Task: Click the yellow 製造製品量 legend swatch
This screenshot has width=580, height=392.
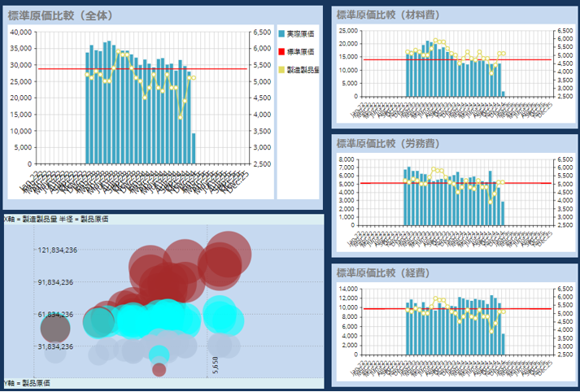Action: click(281, 69)
